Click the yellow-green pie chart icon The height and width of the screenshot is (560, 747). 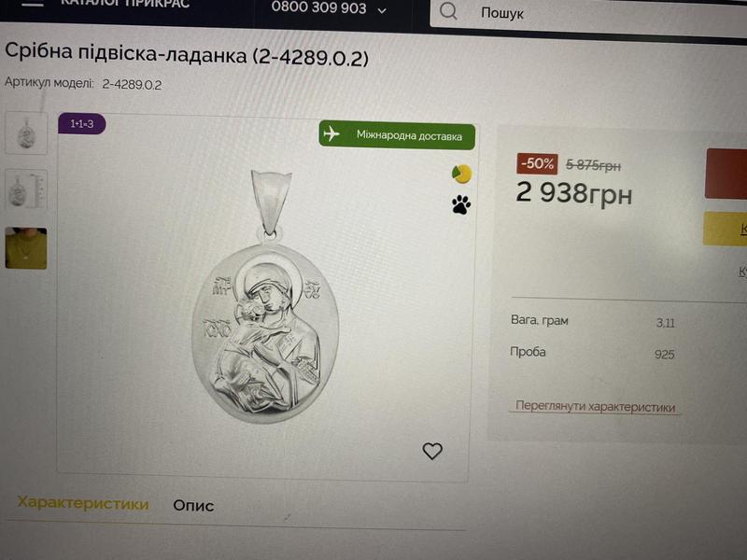point(461,174)
